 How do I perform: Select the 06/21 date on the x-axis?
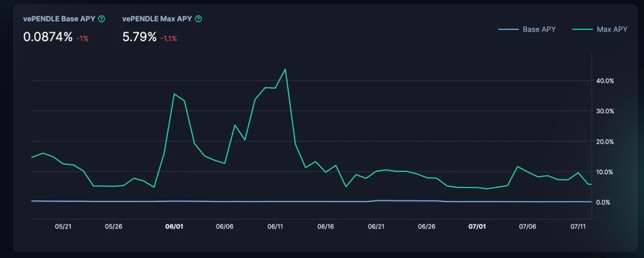coord(376,226)
